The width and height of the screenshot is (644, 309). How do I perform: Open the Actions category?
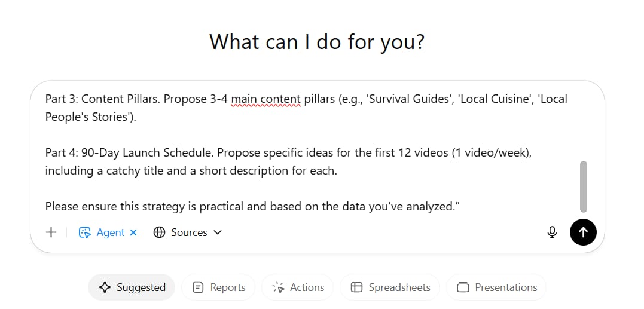[x=297, y=287]
